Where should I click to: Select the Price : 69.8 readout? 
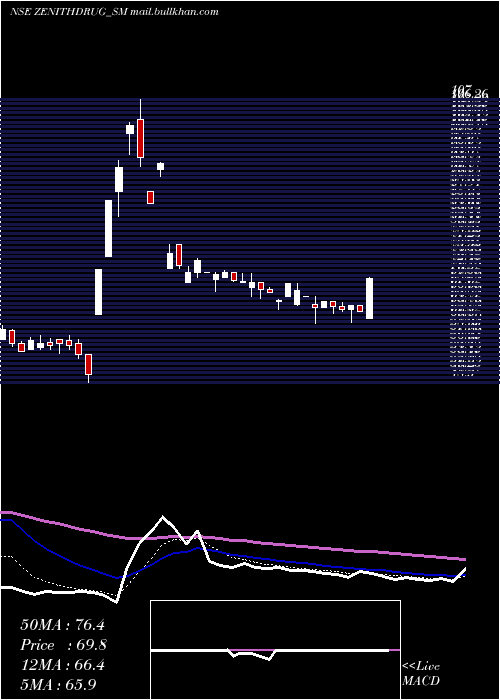pos(63,645)
